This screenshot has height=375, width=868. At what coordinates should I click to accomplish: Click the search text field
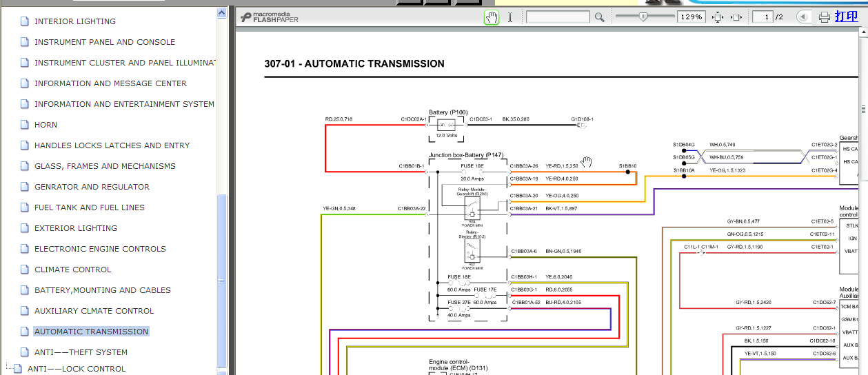[x=558, y=17]
